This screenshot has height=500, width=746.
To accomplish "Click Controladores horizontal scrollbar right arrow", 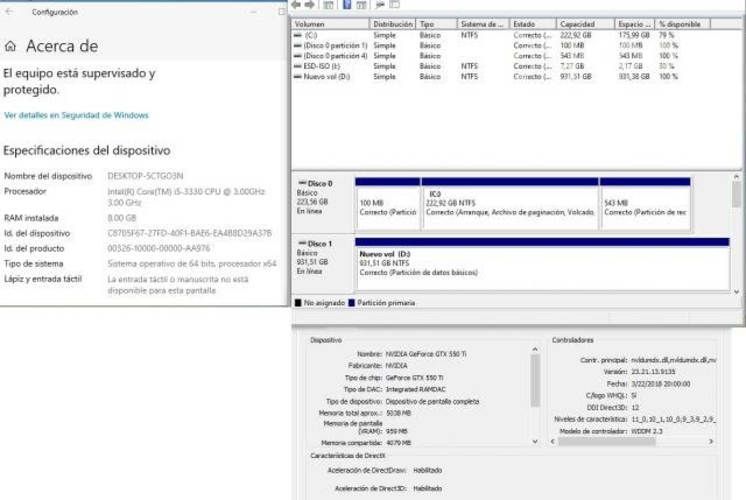I will pyautogui.click(x=711, y=441).
